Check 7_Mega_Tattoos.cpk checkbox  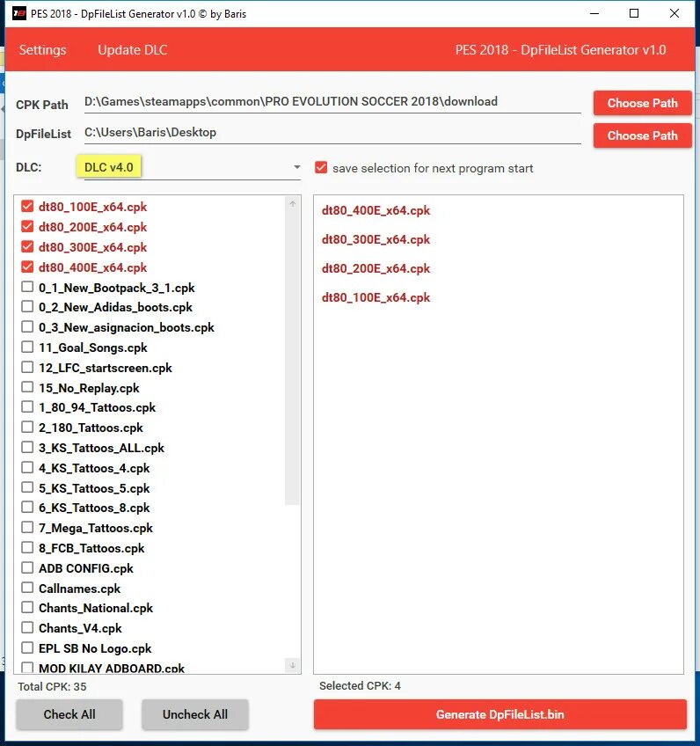[x=27, y=527]
